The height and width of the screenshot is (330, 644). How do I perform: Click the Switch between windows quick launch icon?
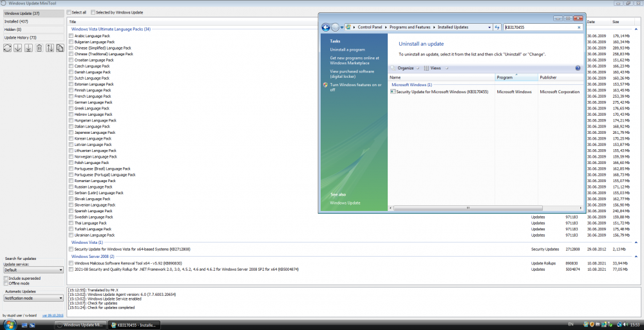(x=32, y=325)
